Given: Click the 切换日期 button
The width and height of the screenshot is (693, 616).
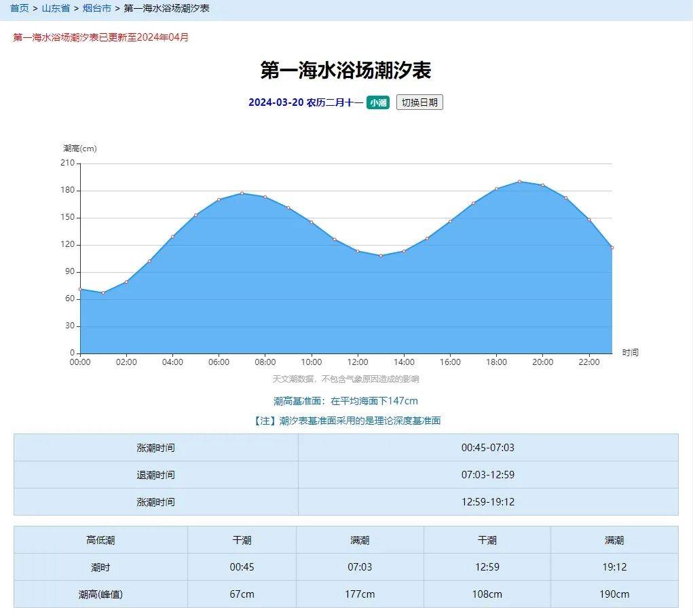Looking at the screenshot, I should pos(419,102).
